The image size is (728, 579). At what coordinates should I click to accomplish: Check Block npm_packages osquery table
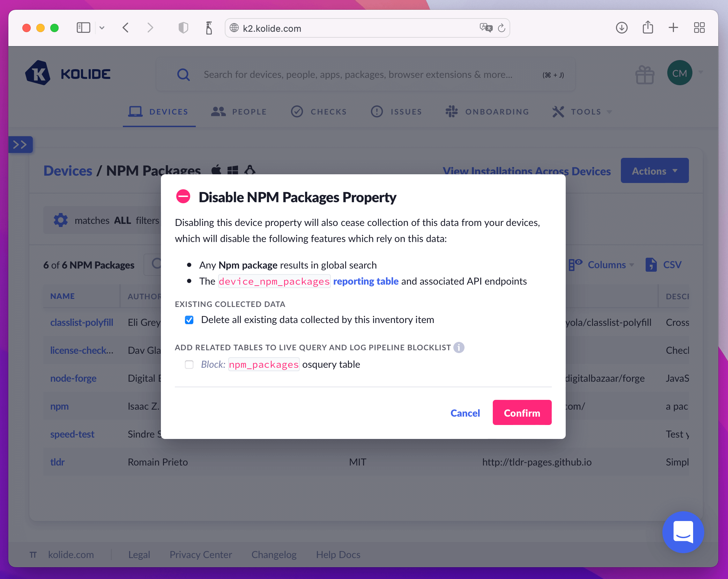point(189,365)
